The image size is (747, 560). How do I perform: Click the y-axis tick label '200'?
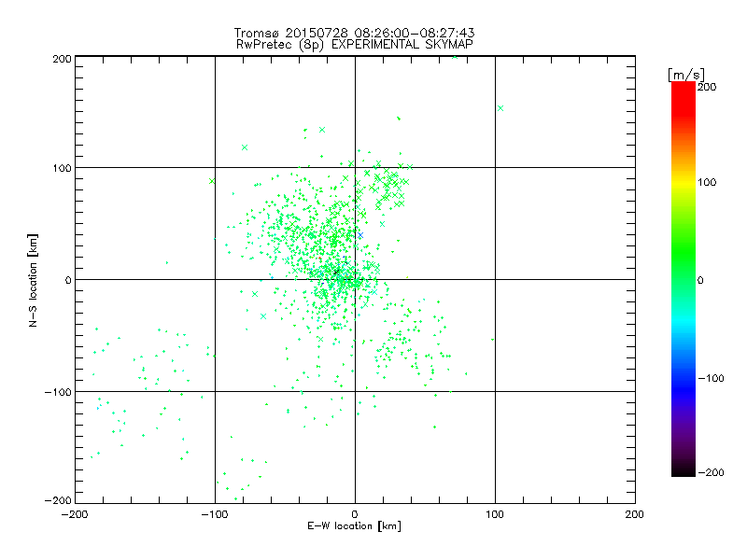pos(62,59)
